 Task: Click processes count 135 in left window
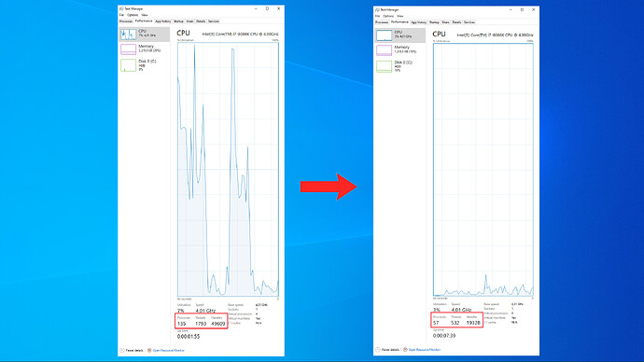pyautogui.click(x=182, y=324)
